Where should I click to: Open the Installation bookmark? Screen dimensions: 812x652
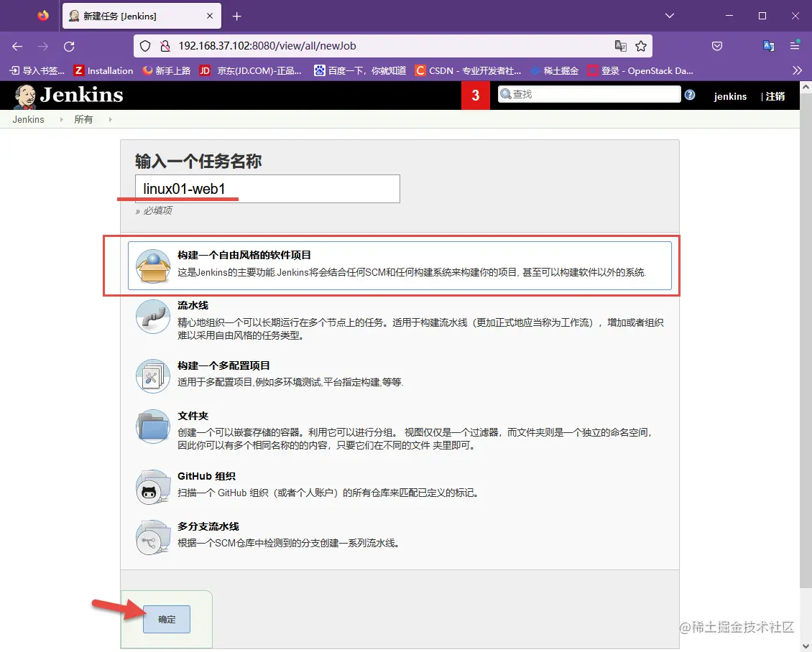(x=103, y=70)
